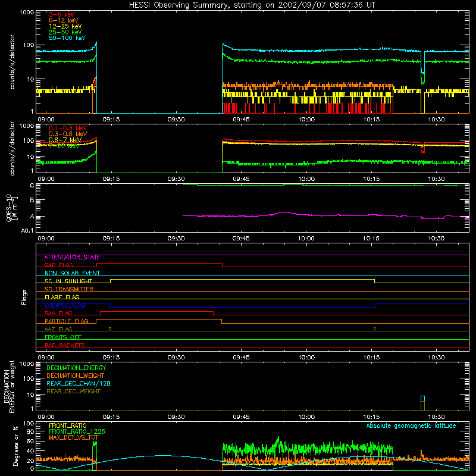Click the red BAD_PACKETS flag label

click(65, 345)
